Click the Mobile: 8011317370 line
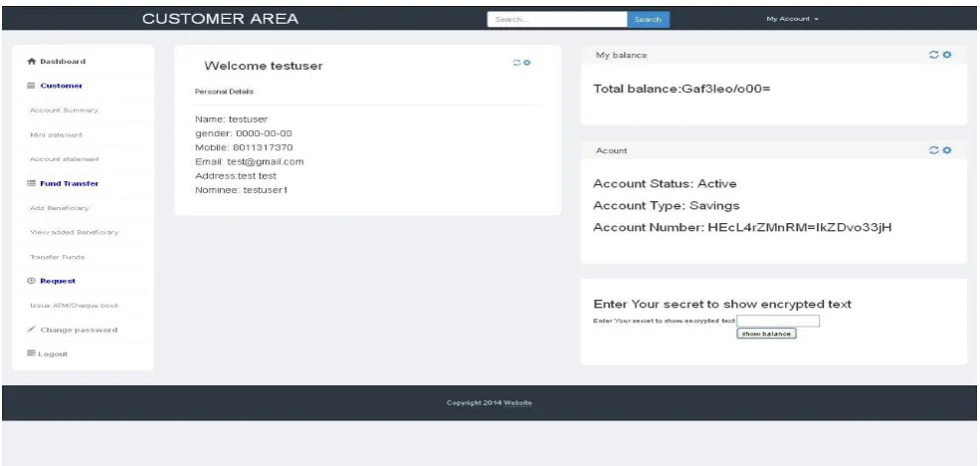The height and width of the screenshot is (466, 980). 244,147
